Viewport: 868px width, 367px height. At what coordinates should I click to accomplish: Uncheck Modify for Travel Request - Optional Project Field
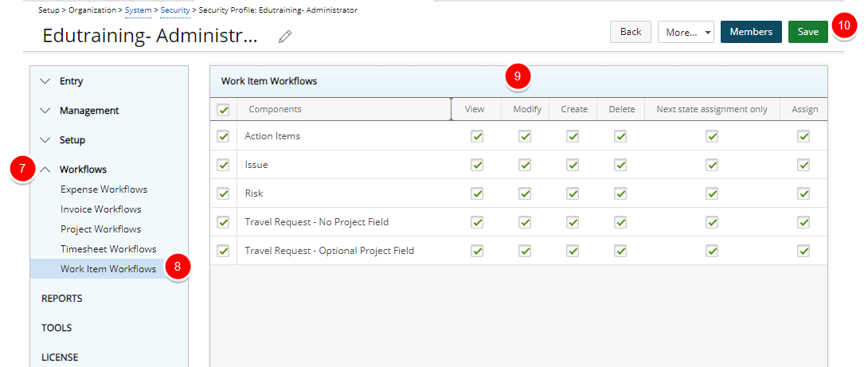point(525,252)
